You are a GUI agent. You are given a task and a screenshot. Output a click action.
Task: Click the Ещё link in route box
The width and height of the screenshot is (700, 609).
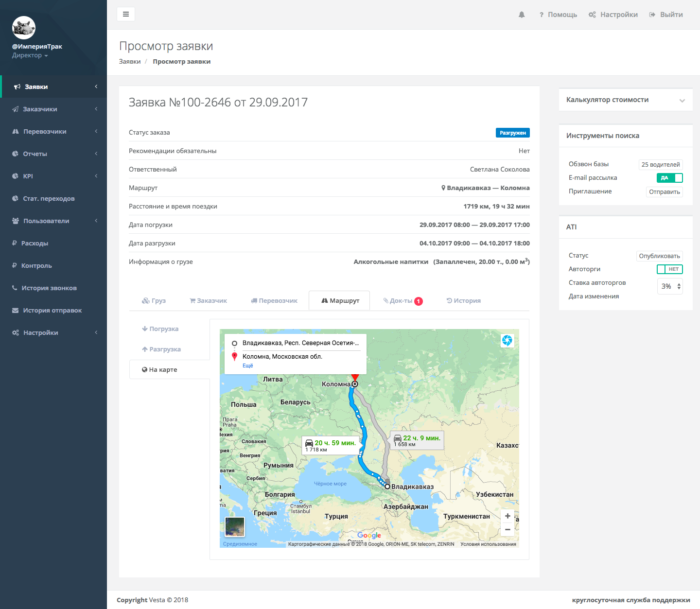click(x=248, y=365)
